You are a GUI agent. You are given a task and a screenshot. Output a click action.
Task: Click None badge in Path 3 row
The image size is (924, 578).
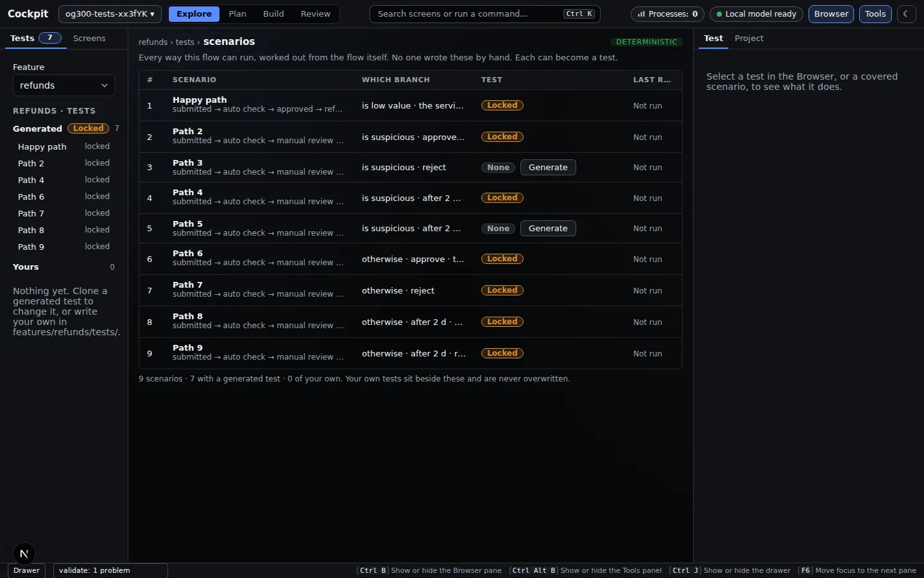click(x=498, y=168)
